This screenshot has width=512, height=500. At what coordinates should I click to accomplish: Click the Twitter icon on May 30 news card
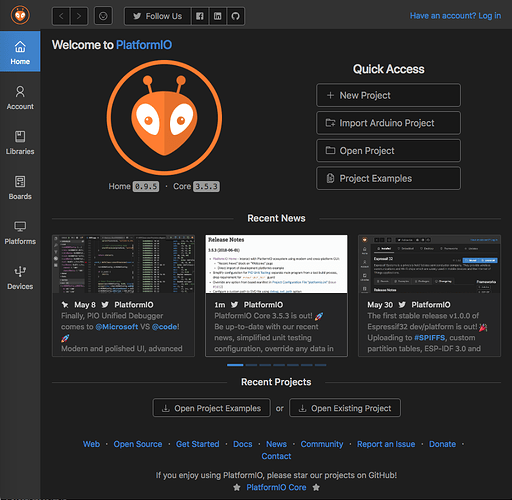pyautogui.click(x=402, y=305)
